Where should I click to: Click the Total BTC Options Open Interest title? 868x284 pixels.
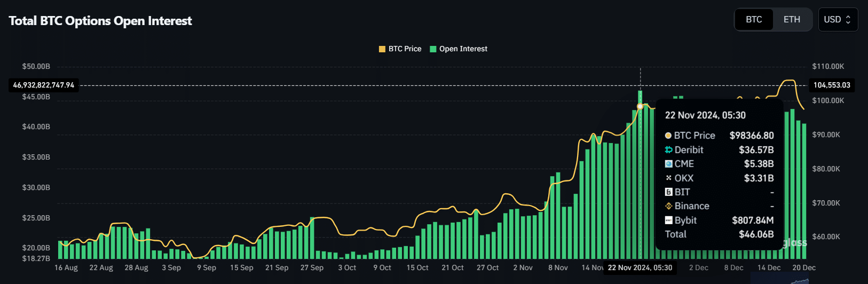click(100, 21)
